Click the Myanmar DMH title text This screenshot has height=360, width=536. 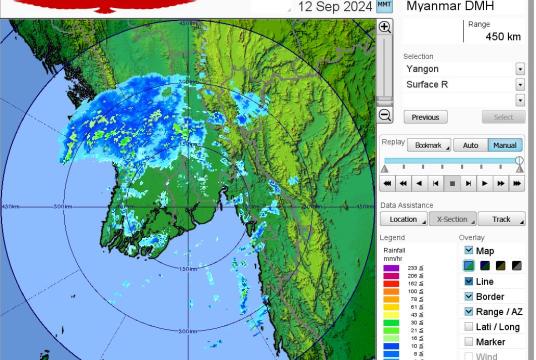450,6
